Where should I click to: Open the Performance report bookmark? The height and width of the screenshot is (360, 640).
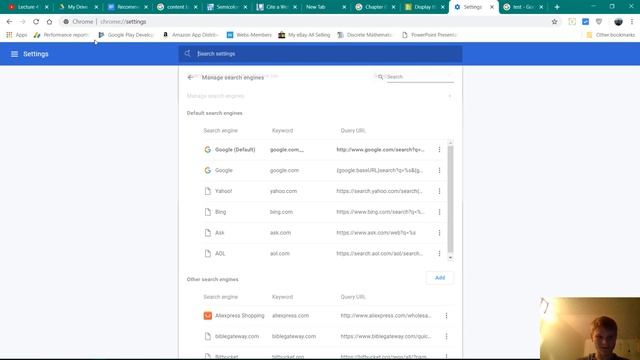pos(61,35)
